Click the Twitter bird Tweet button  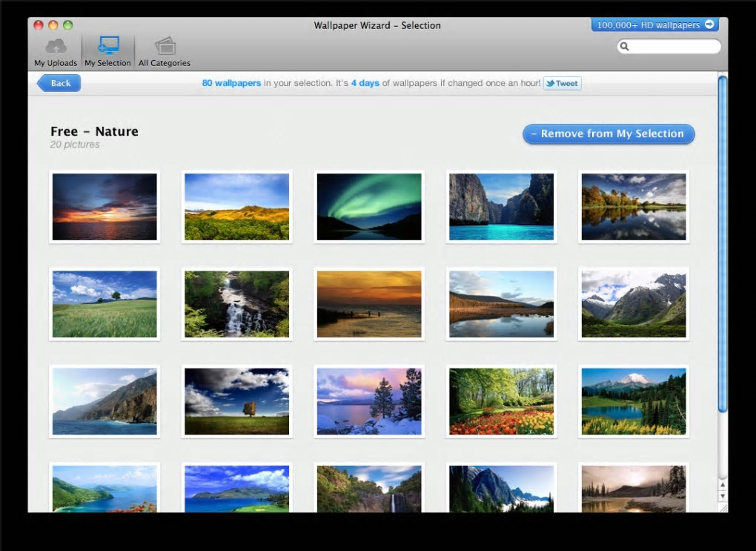[562, 84]
